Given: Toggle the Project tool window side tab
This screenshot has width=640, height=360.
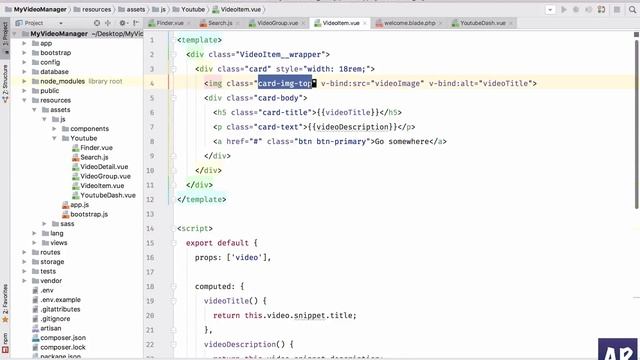Looking at the screenshot, I should [x=5, y=38].
